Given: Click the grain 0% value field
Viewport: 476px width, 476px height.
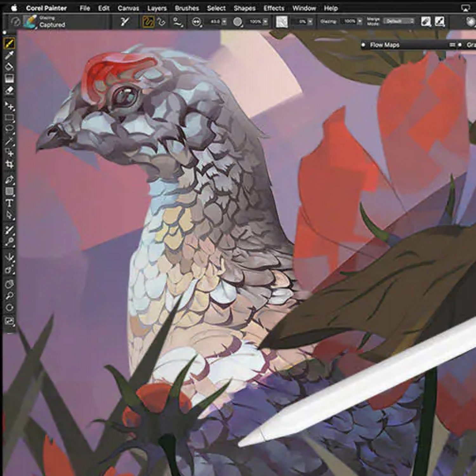Looking at the screenshot, I should pyautogui.click(x=301, y=22).
